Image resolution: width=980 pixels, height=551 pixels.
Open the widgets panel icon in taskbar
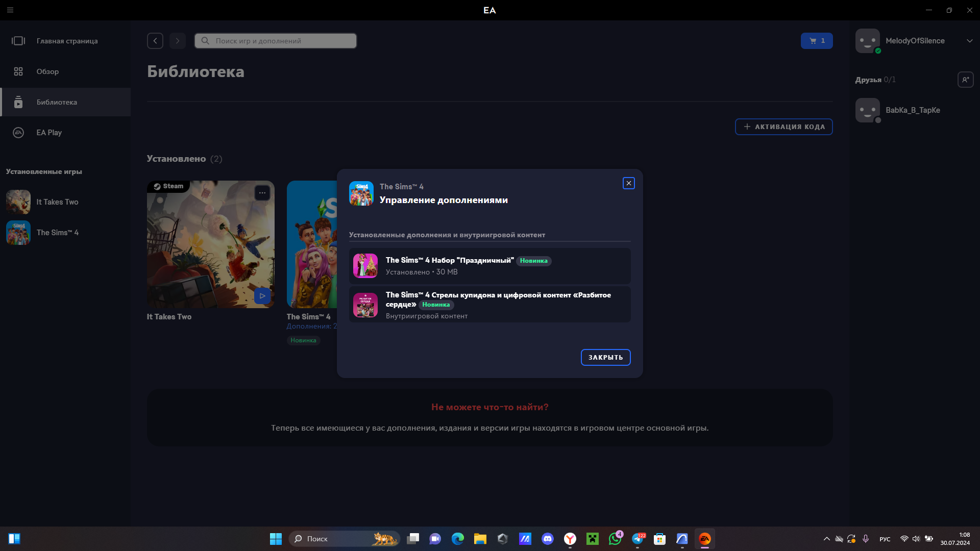point(14,539)
